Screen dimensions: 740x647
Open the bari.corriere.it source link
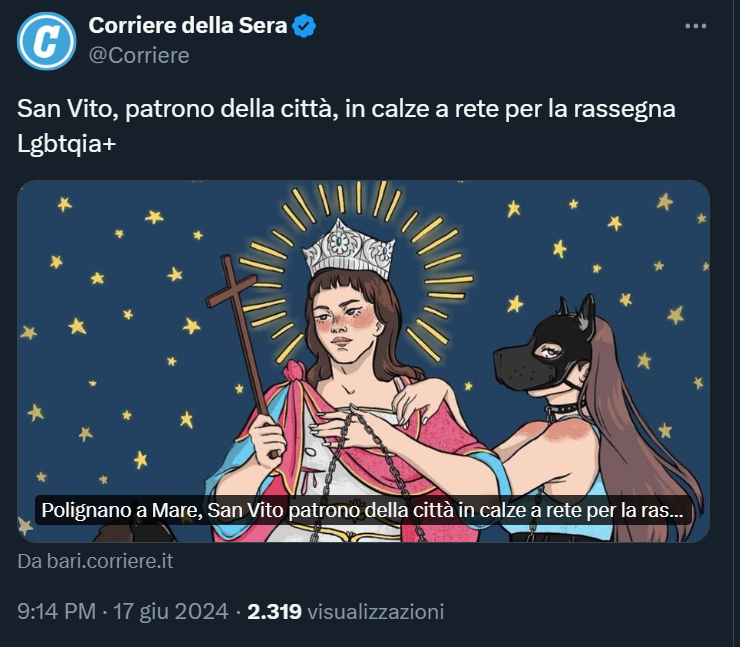click(x=95, y=562)
